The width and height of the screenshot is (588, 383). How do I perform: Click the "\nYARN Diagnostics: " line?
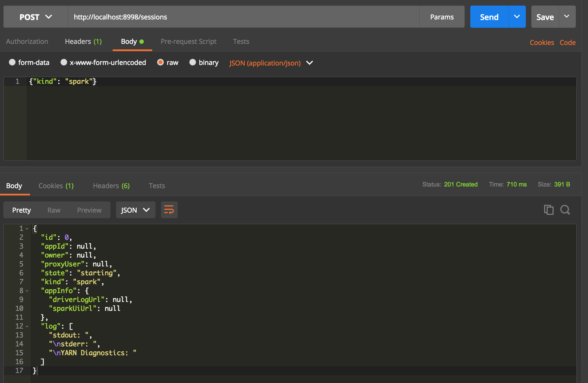pyautogui.click(x=93, y=353)
